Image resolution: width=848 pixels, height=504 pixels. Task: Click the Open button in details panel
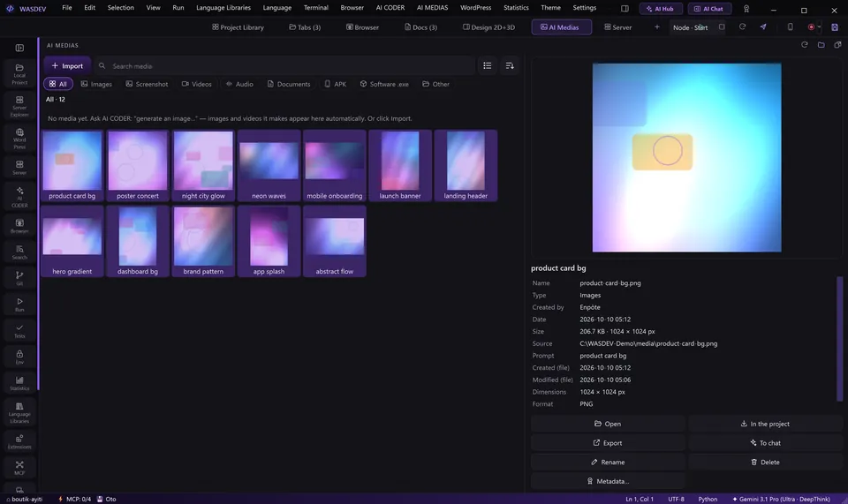(x=608, y=424)
